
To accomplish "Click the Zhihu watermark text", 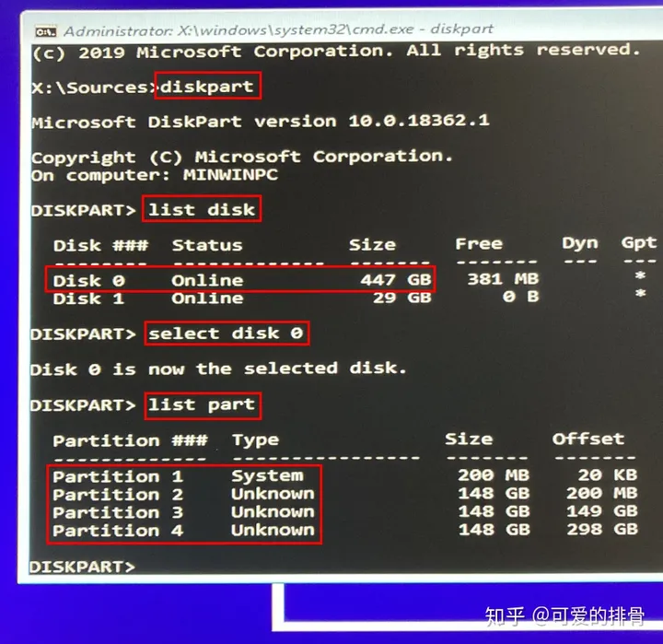I will [x=564, y=616].
